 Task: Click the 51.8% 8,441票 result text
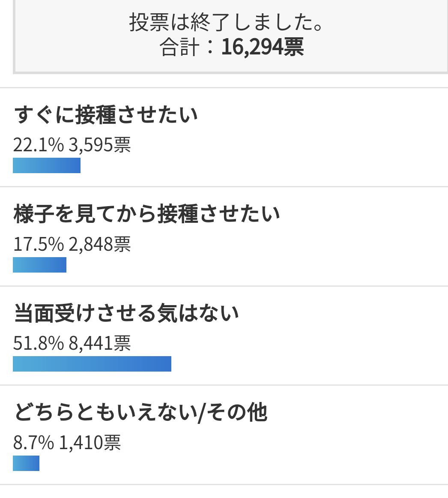[x=72, y=343]
